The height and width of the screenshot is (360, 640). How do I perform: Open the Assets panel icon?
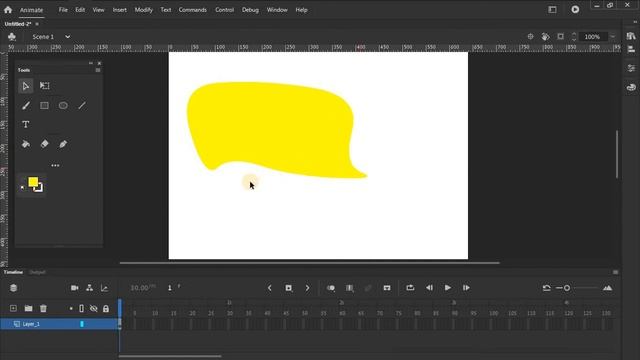(631, 87)
